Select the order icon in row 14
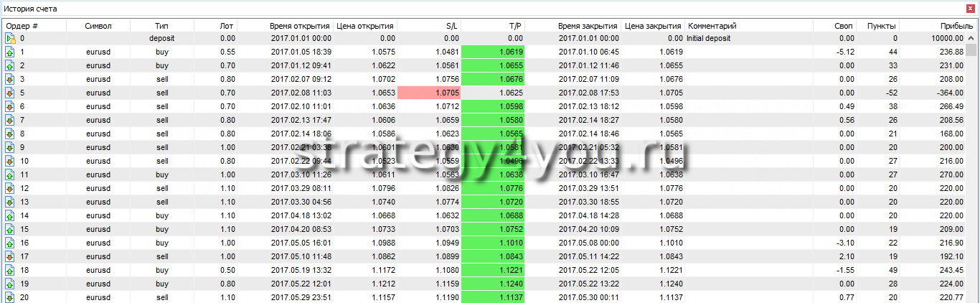Viewport: 980px width, 303px height. point(10,215)
